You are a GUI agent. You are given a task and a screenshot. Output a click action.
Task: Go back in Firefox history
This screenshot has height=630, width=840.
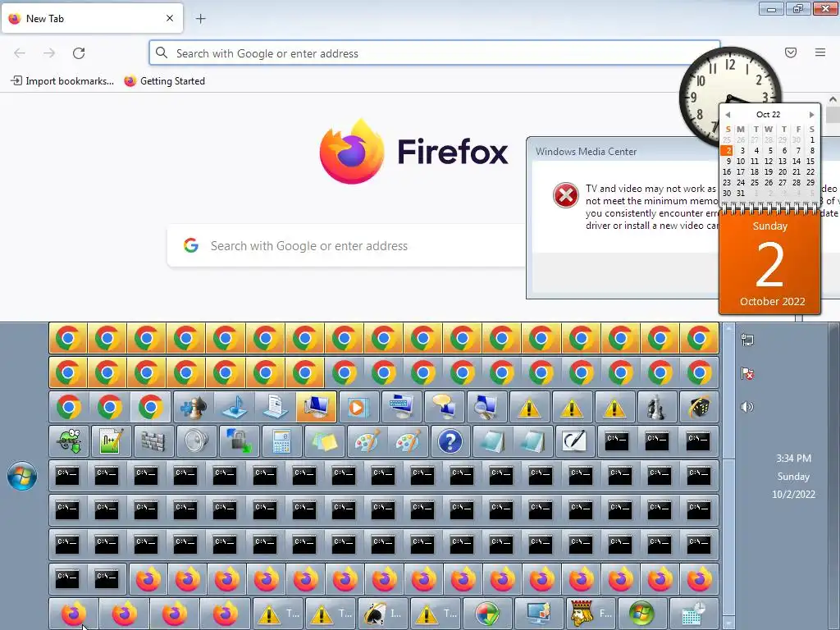coord(20,53)
